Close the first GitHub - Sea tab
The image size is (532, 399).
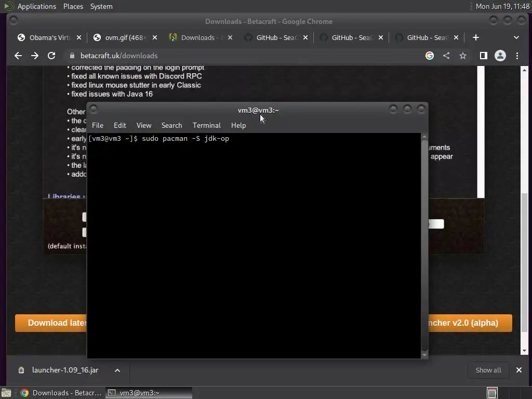(305, 37)
